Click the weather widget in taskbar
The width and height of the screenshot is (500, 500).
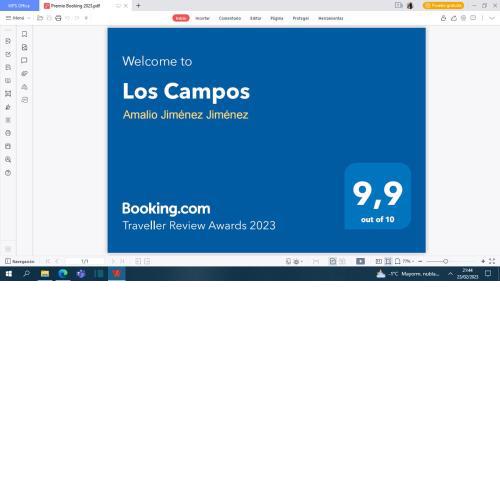click(408, 274)
